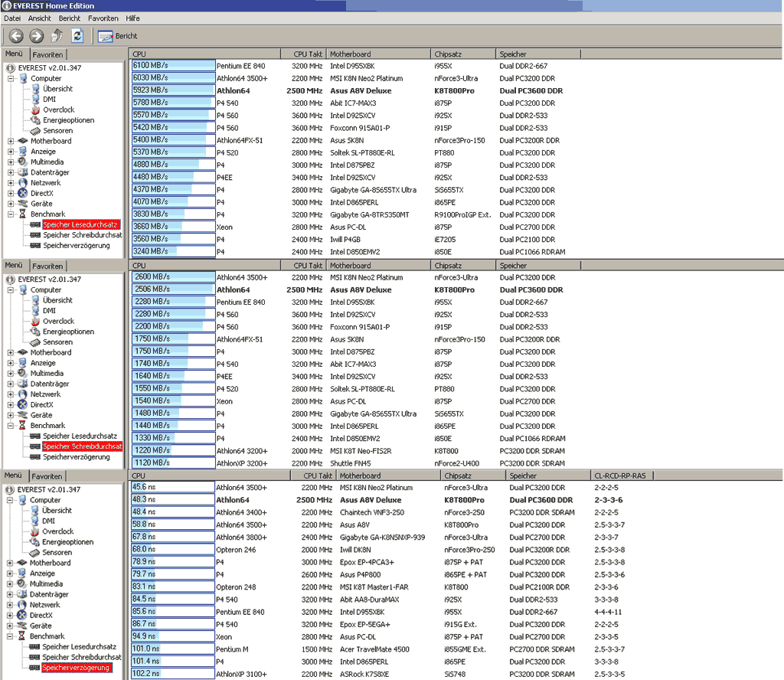Switch to Favoriten tab in read-throughput pane
Screen dimensions: 784x680
(x=48, y=54)
